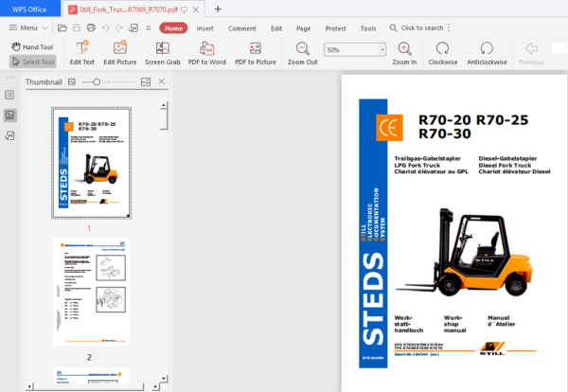Rotate page Anticlockwise

click(487, 53)
